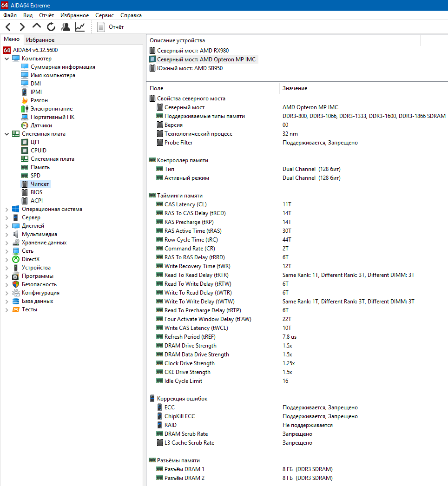Viewport: 448px width, 486px height.
Task: Click the ЦП processor icon
Action: (25, 142)
